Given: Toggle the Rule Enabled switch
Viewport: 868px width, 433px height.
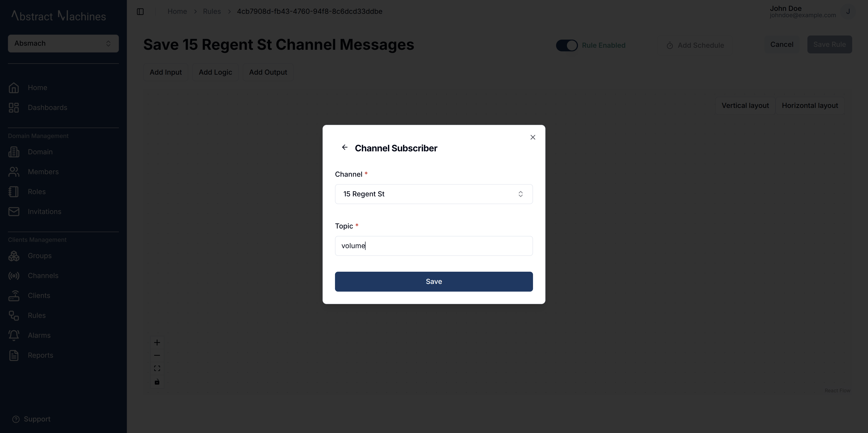Looking at the screenshot, I should (x=567, y=45).
